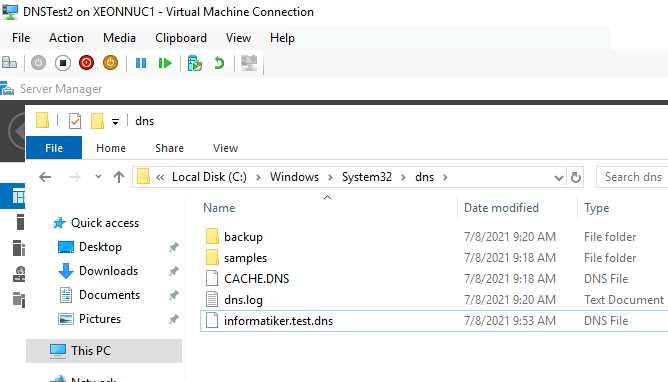Open the Clipboard menu
This screenshot has height=382, width=668.
pyautogui.click(x=181, y=38)
